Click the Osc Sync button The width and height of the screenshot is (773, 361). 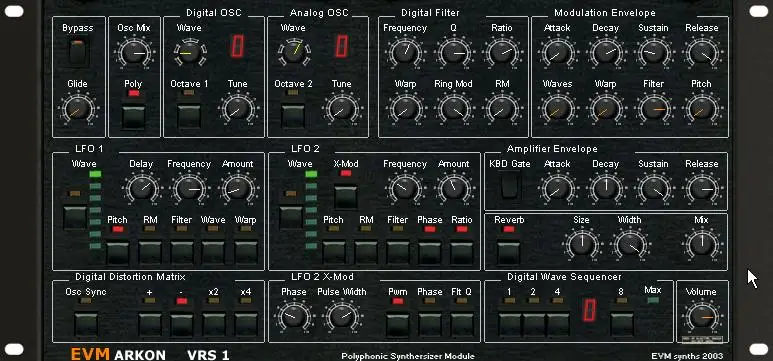86,324
